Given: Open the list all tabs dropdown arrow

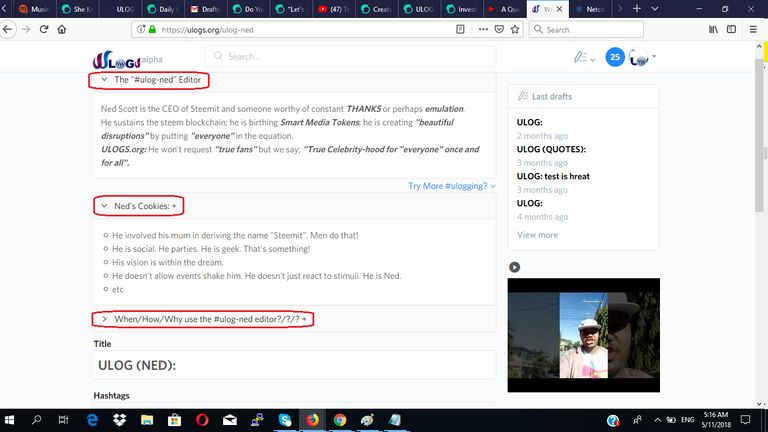Looking at the screenshot, I should tap(654, 9).
